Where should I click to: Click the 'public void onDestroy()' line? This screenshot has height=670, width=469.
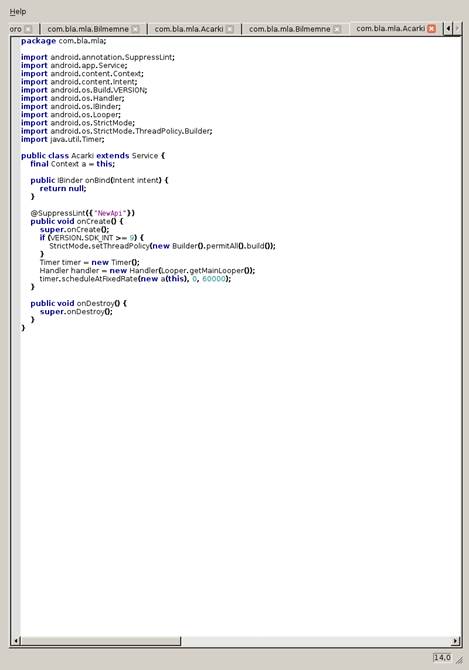(x=79, y=303)
